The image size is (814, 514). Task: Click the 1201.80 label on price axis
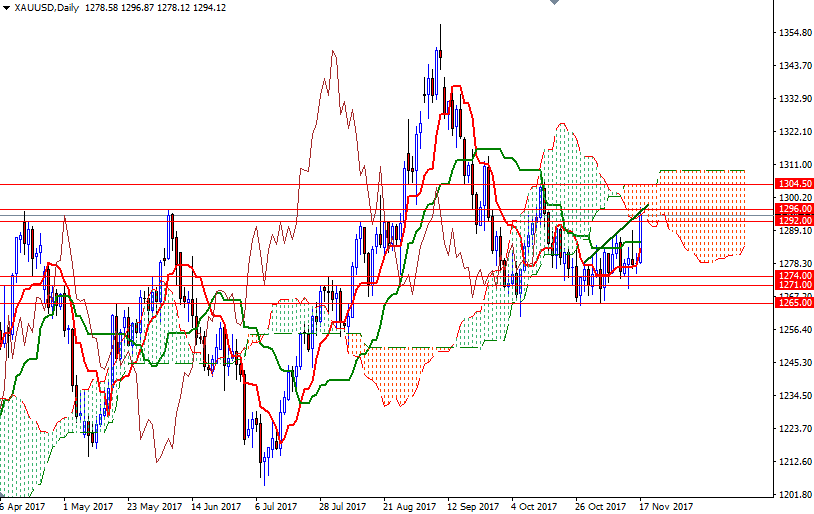pos(794,495)
